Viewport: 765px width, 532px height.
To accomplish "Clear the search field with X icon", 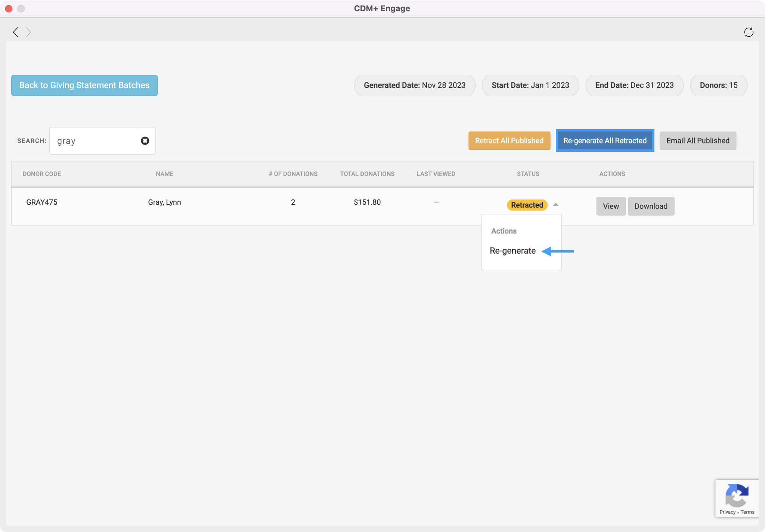I will pos(145,141).
